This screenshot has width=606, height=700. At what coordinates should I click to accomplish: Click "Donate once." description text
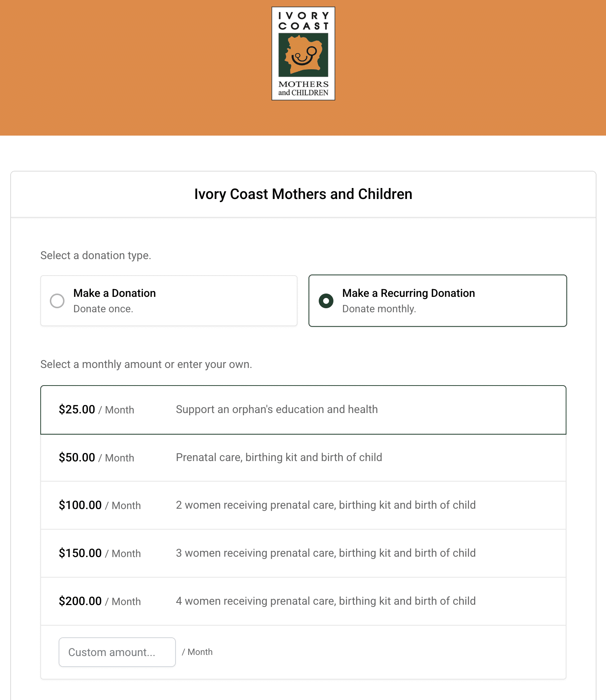click(103, 309)
